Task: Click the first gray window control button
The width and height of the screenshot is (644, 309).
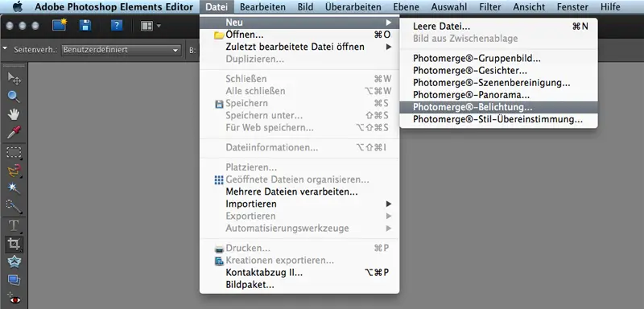Action: (x=10, y=26)
